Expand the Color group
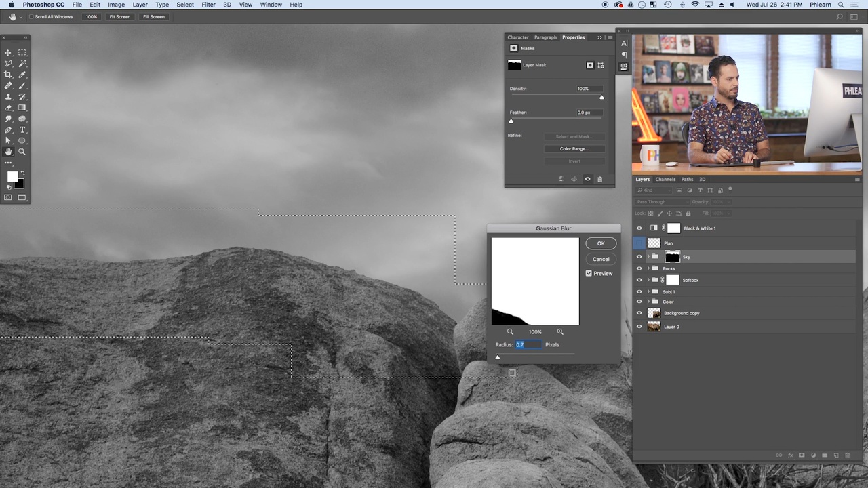Screen dimensions: 868x488 tap(648, 302)
